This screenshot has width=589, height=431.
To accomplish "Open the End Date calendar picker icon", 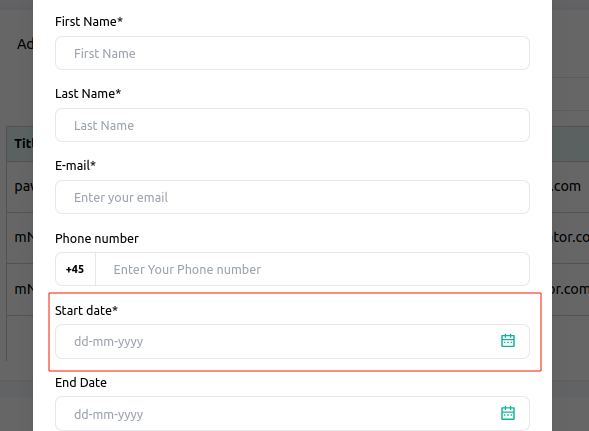I will point(508,413).
